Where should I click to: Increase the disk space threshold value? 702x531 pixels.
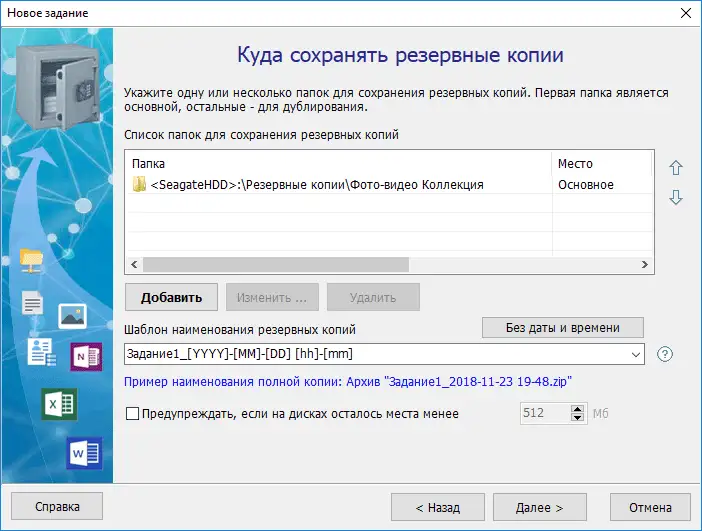(x=577, y=409)
